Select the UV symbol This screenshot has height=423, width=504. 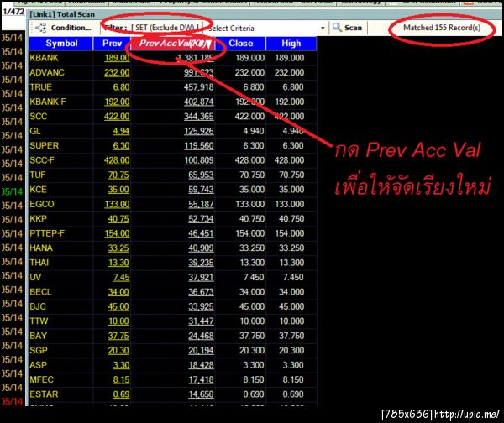click(35, 277)
